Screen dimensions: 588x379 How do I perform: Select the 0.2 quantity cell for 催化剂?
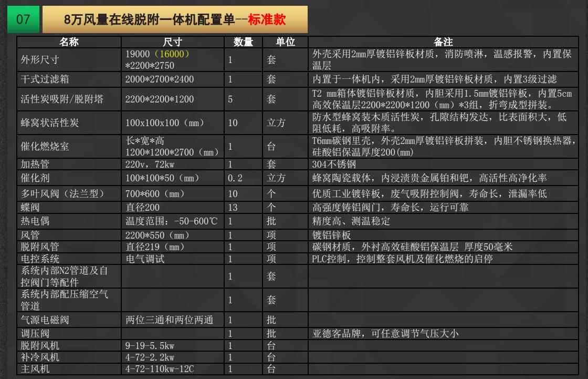point(243,178)
